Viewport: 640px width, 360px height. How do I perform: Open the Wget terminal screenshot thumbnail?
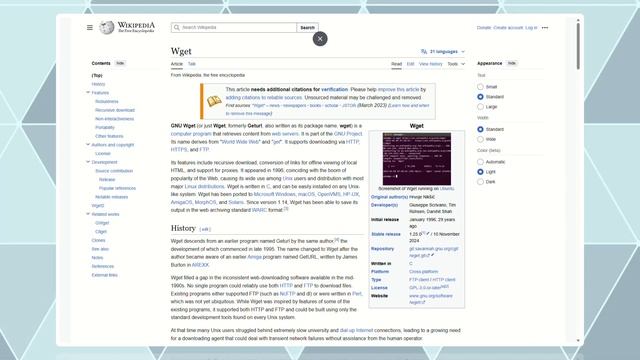[417, 159]
